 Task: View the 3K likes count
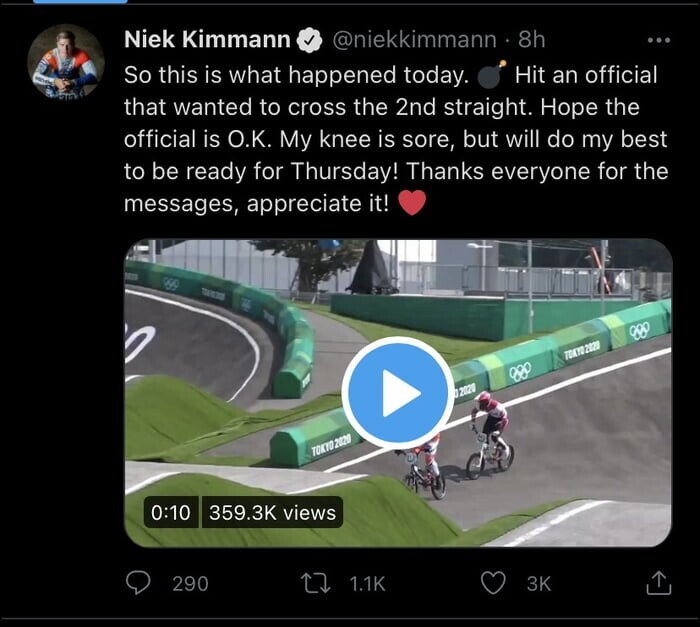click(539, 584)
